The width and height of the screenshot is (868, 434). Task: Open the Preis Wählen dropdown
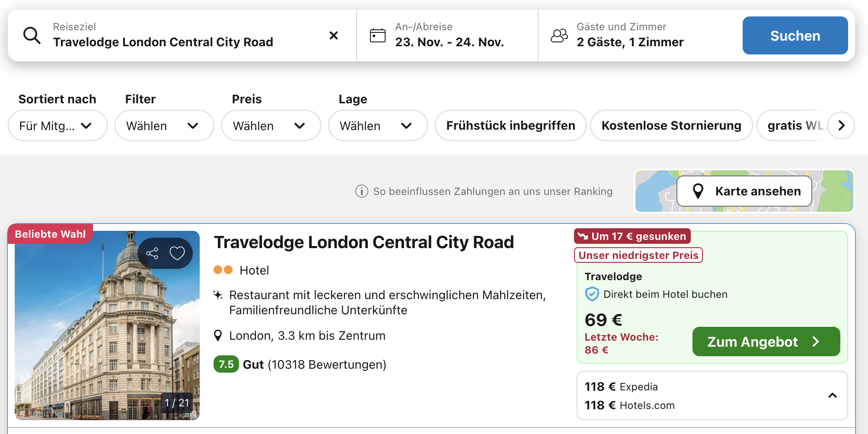tap(271, 125)
